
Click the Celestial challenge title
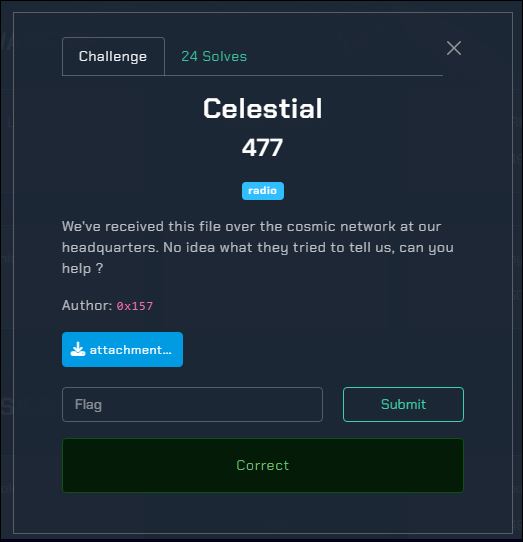[263, 108]
